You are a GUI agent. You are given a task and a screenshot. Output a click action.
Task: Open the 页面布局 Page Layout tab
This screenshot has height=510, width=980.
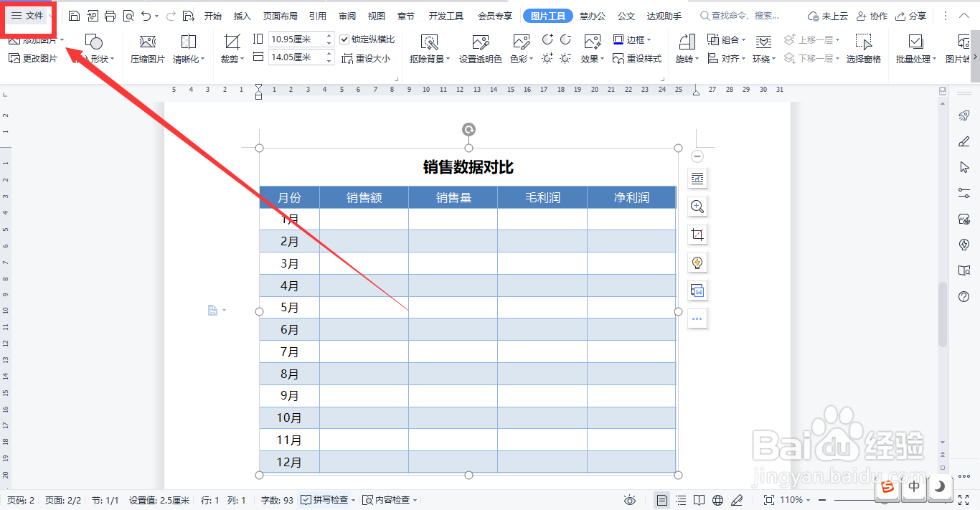[x=280, y=16]
